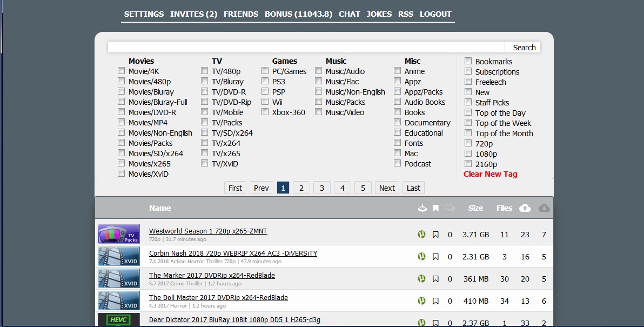Image resolution: width=644 pixels, height=327 pixels.
Task: Open the TV Packs category icon for Westworld
Action: tap(119, 234)
